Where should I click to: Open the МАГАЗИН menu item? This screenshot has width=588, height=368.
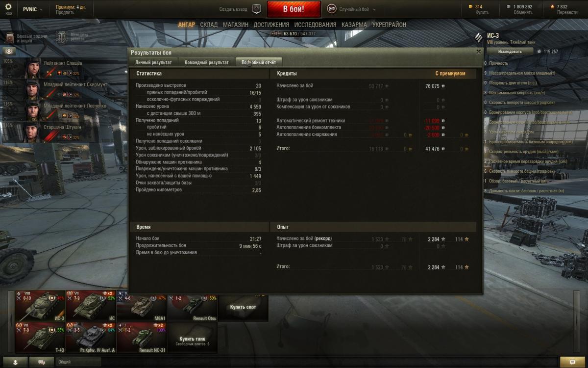[235, 25]
